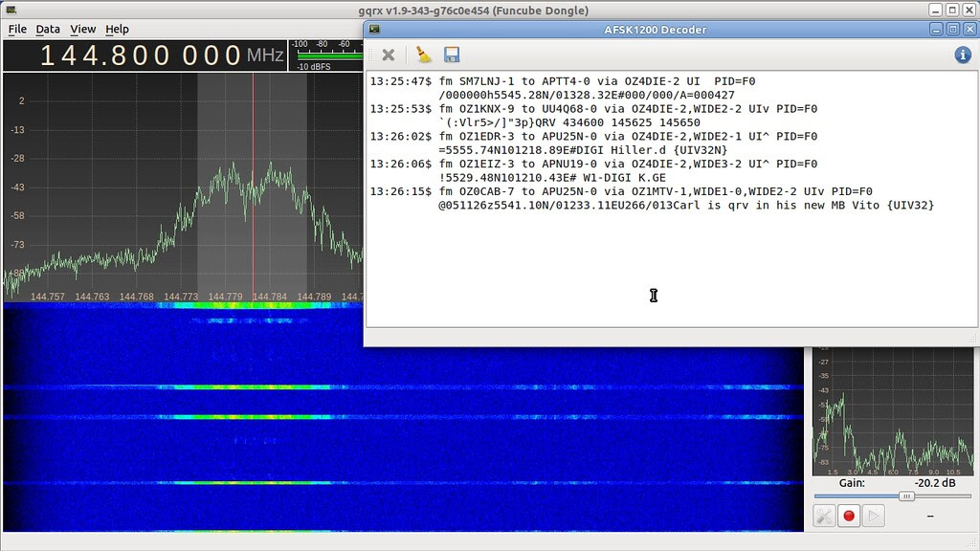The width and height of the screenshot is (980, 551).
Task: Click the signal strength meter bar
Action: coord(330,55)
